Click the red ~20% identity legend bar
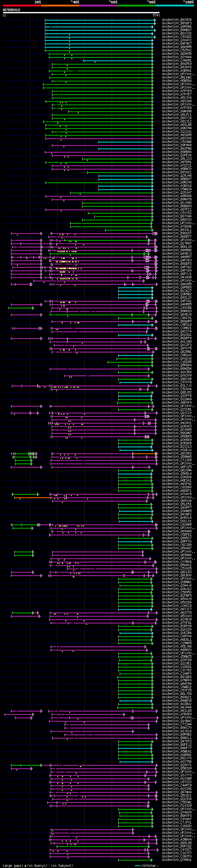197x868 pixels. pyautogui.click(x=22, y=6)
